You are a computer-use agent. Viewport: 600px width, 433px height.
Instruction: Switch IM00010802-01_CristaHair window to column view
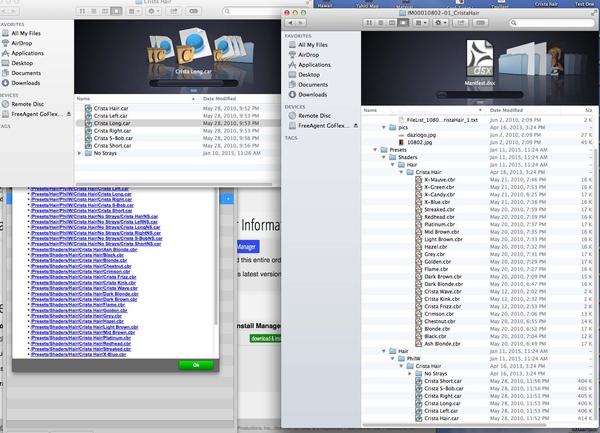[392, 23]
